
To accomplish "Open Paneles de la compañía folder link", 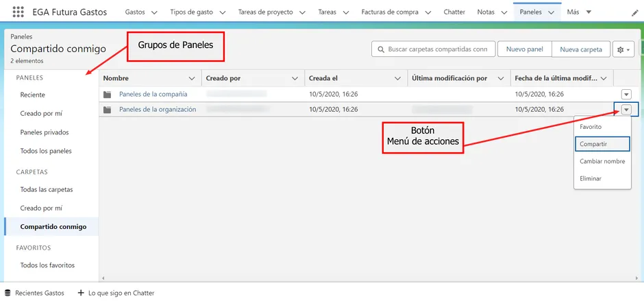I will coord(153,94).
